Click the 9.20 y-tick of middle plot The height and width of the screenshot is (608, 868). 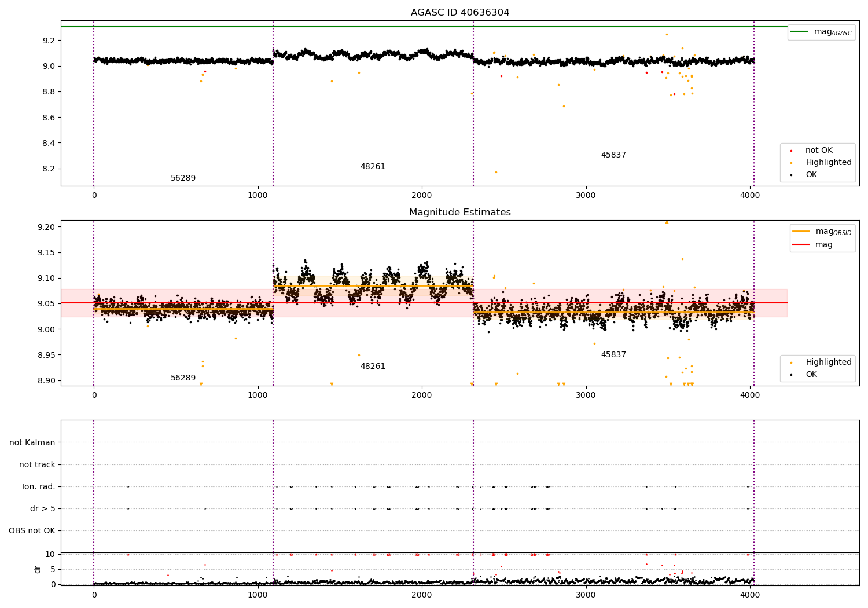46,227
